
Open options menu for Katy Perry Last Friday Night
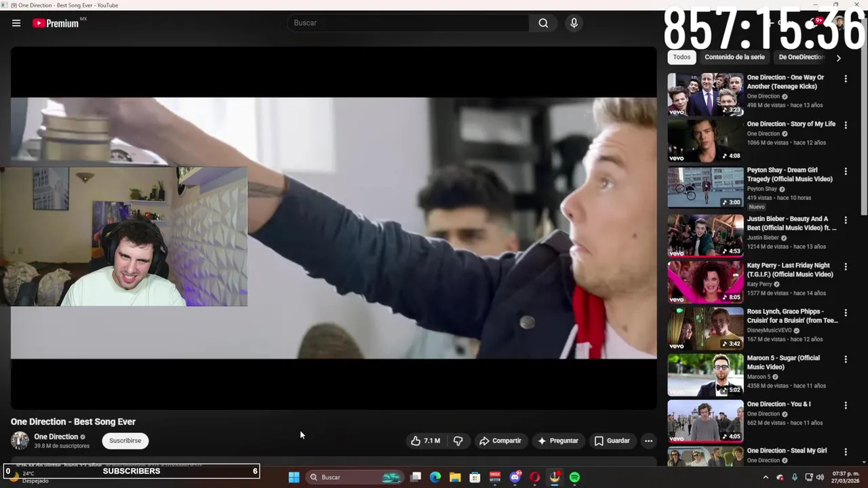845,266
